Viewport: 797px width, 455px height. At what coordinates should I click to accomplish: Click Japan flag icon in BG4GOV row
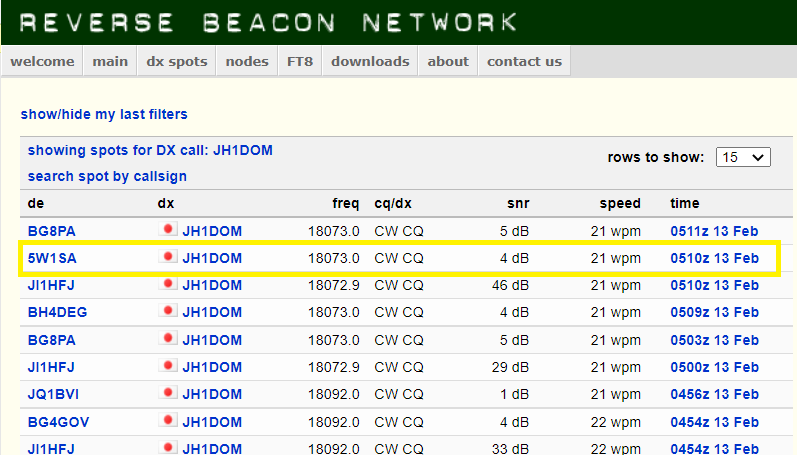(x=168, y=420)
